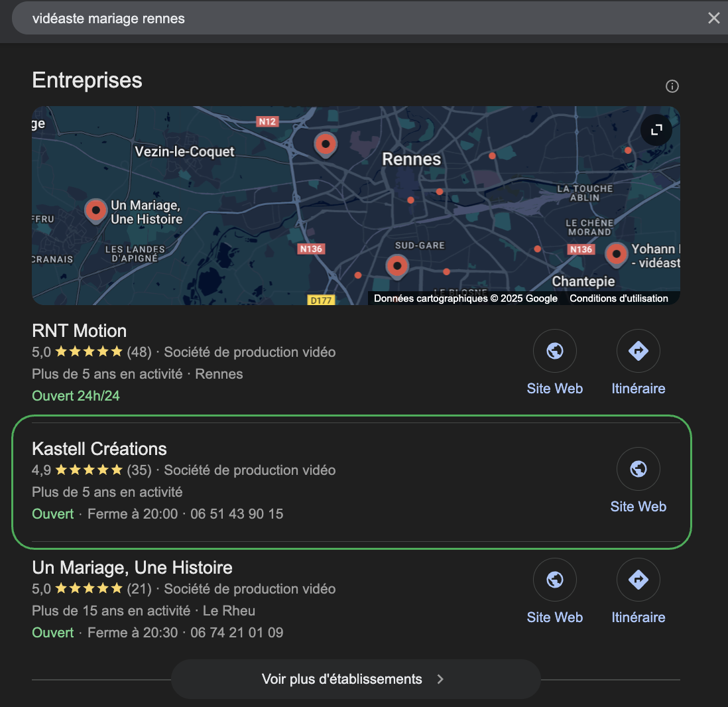Click the Ouvert 24h/24 status text
This screenshot has width=728, height=707.
(x=76, y=396)
